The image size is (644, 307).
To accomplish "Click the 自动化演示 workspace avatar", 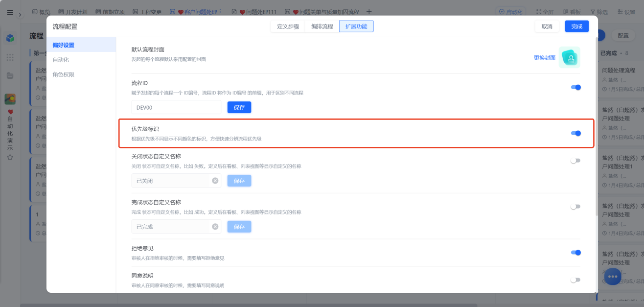I will [10, 99].
